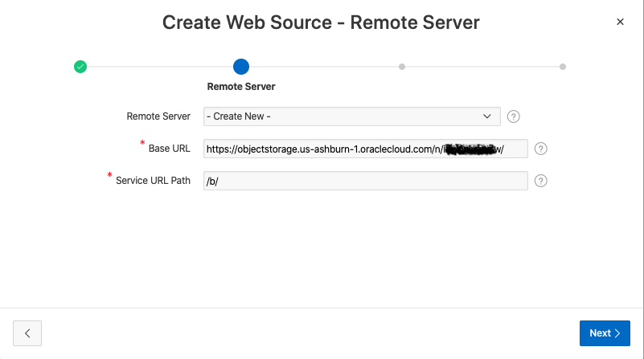Select the bold Remote Server step label
The width and height of the screenshot is (644, 359).
pyautogui.click(x=241, y=87)
